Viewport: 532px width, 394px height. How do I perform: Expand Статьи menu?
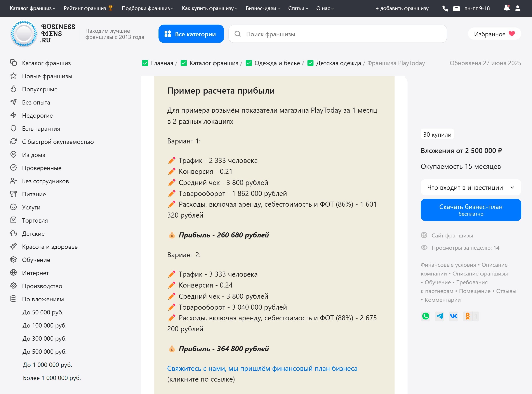[x=298, y=8]
